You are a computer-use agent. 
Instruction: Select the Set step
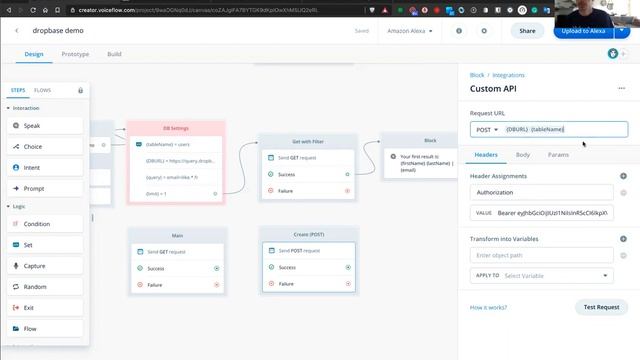45,245
